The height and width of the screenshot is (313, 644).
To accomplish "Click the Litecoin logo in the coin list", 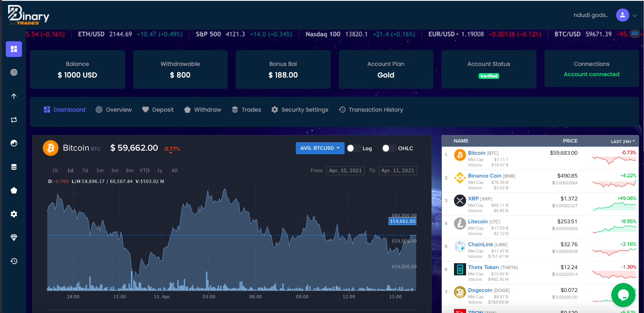I will (460, 223).
